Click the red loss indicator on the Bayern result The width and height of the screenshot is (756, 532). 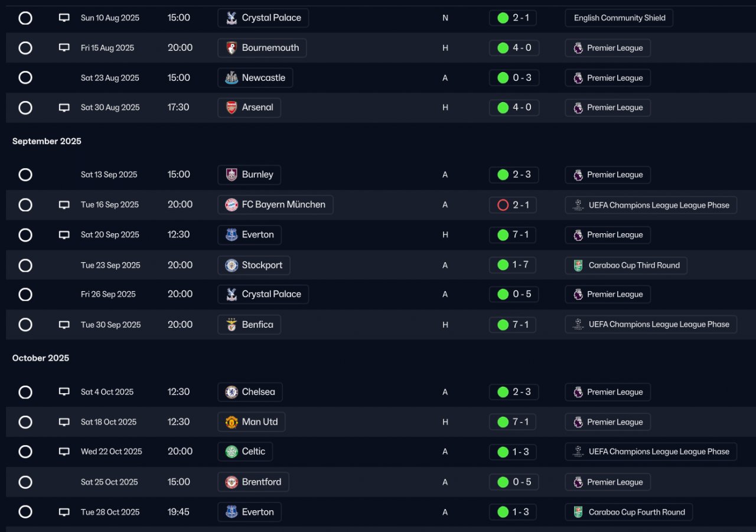click(x=503, y=205)
